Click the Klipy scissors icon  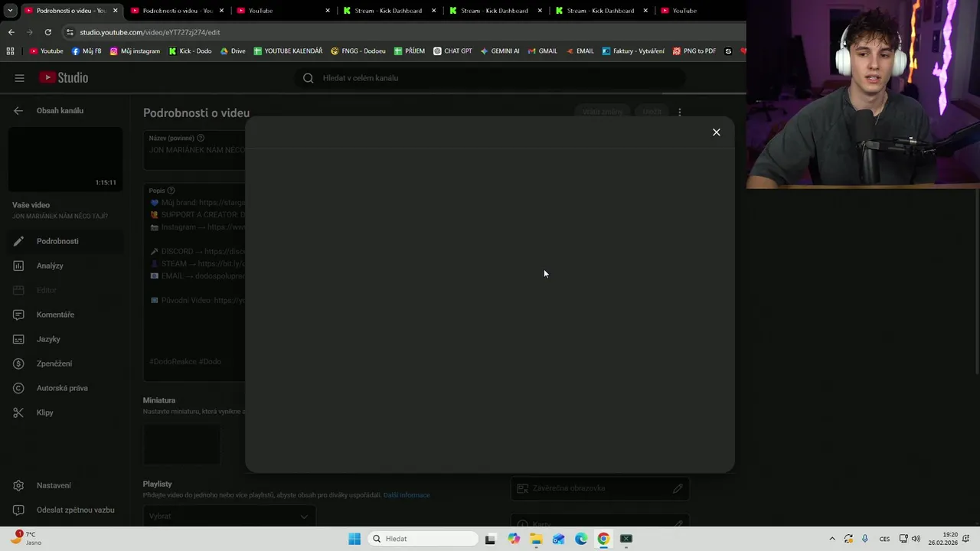(19, 412)
